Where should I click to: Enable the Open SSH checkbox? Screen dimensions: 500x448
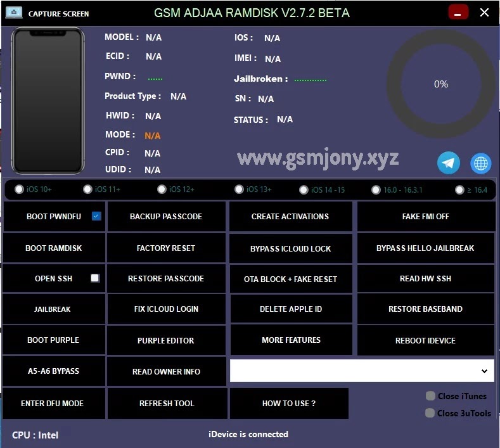point(95,278)
